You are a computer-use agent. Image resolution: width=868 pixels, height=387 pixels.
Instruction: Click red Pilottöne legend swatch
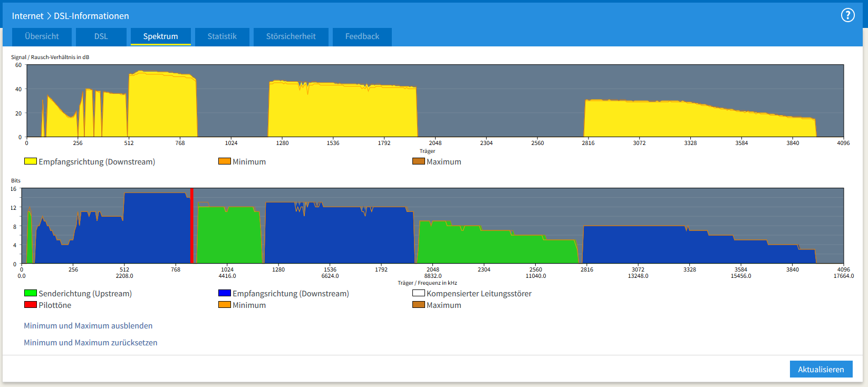31,305
